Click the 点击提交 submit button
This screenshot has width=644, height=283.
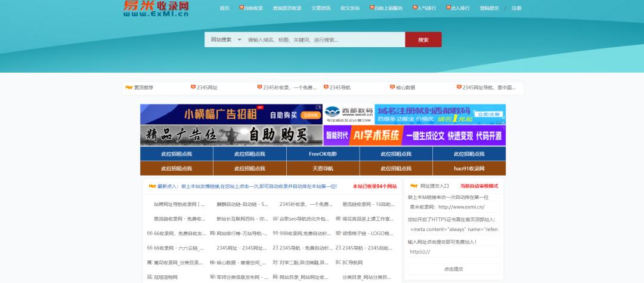coord(453,269)
